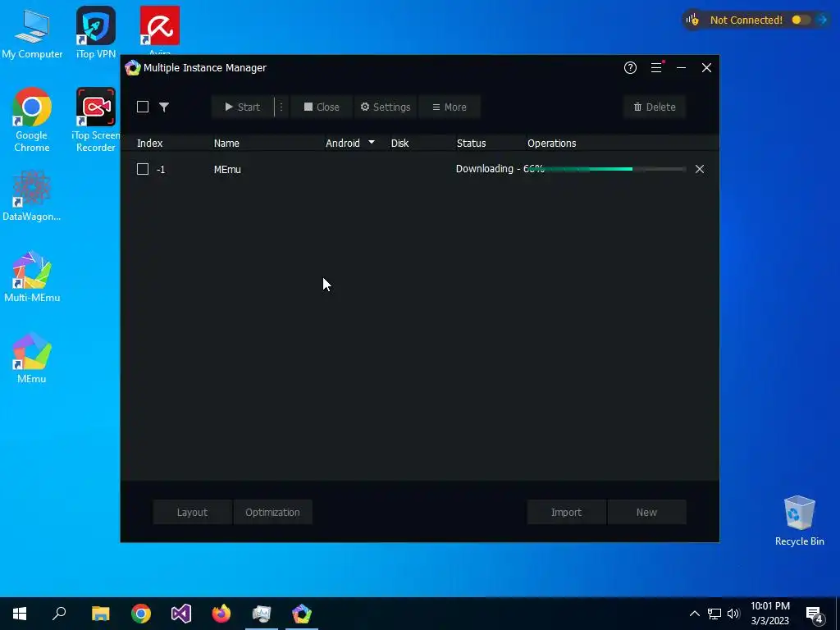Select My Computer desktop icon

pos(32,33)
